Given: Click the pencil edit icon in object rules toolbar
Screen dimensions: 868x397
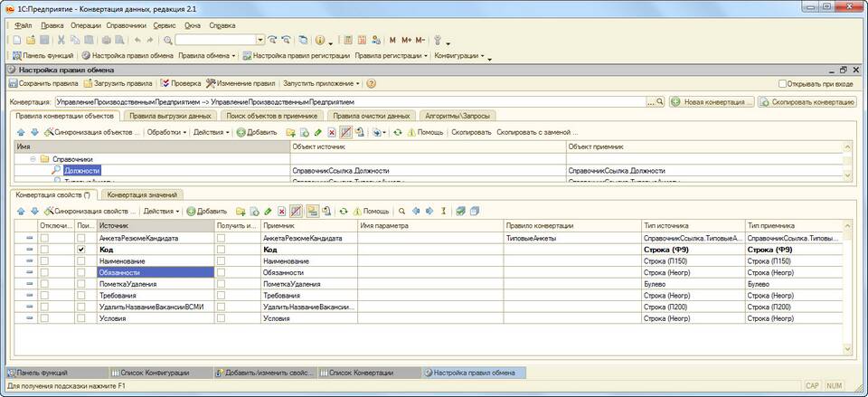Looking at the screenshot, I should point(317,133).
